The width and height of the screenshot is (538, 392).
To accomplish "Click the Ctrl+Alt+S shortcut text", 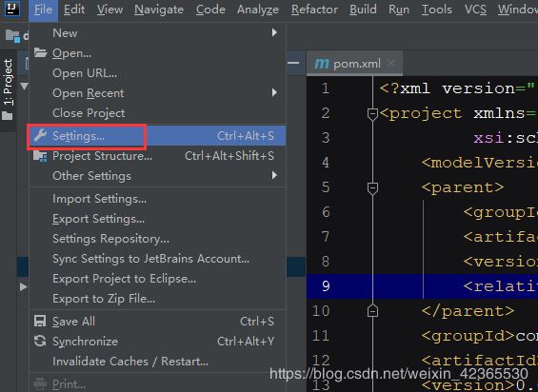I will (246, 136).
